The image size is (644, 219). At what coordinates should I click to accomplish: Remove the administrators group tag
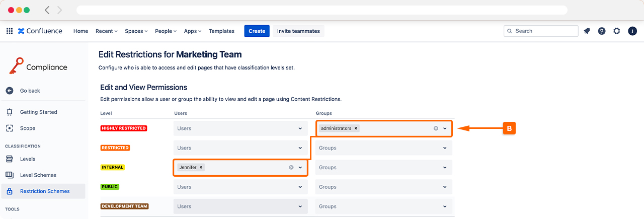356,128
